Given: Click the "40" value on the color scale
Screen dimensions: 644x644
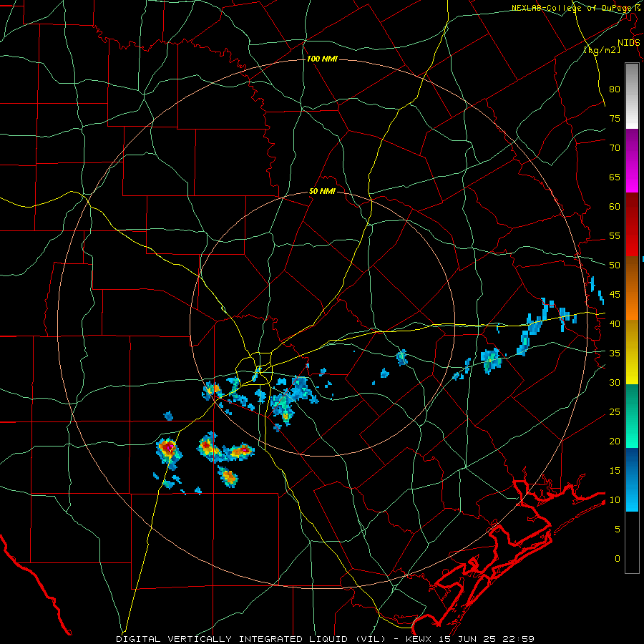Looking at the screenshot, I should pyautogui.click(x=615, y=324).
